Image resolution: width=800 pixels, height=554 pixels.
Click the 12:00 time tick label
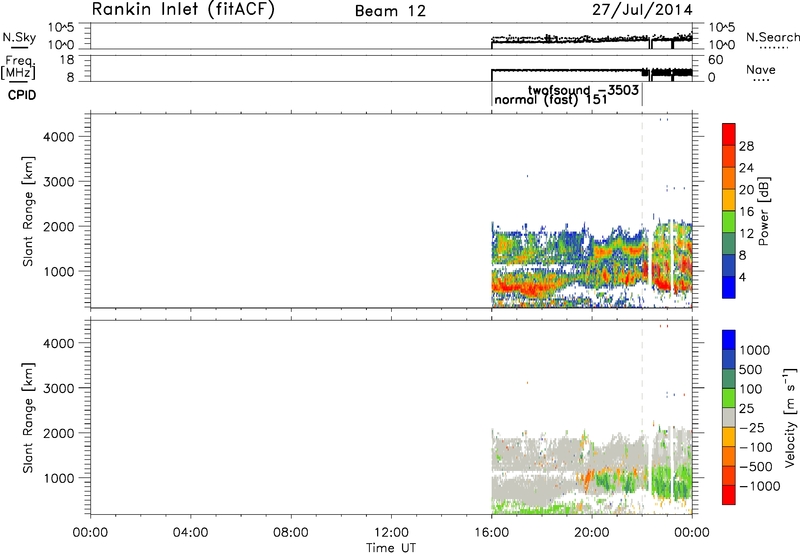point(391,533)
